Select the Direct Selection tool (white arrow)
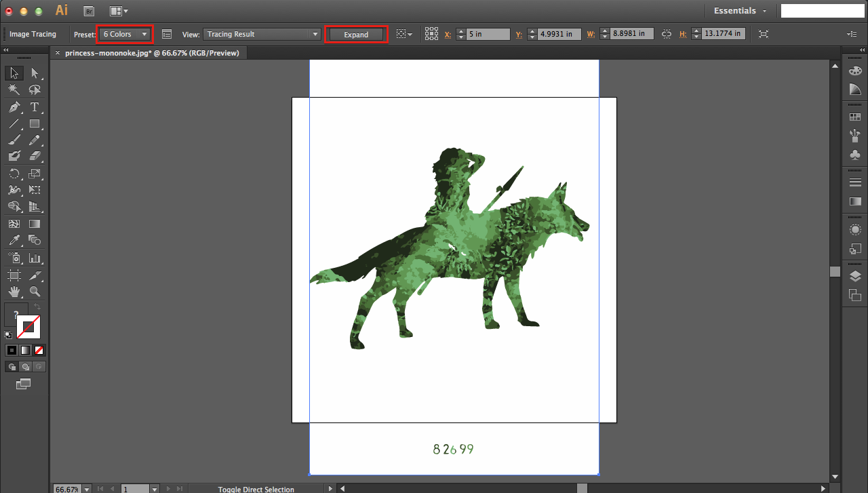This screenshot has height=493, width=868. [35, 73]
